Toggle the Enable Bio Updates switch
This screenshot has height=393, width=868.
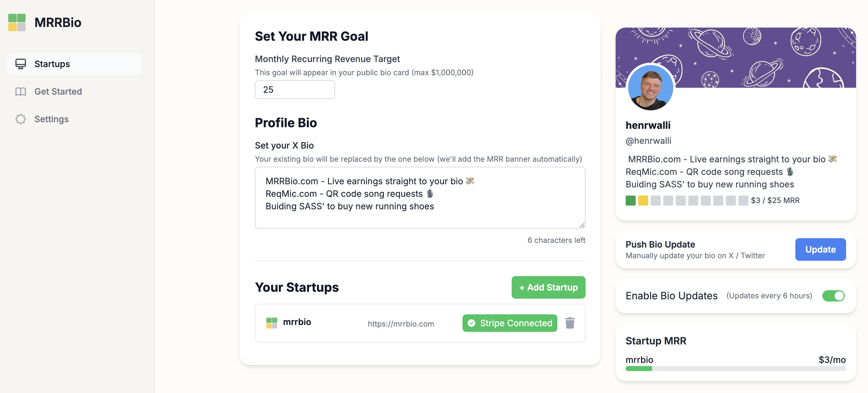(x=833, y=296)
